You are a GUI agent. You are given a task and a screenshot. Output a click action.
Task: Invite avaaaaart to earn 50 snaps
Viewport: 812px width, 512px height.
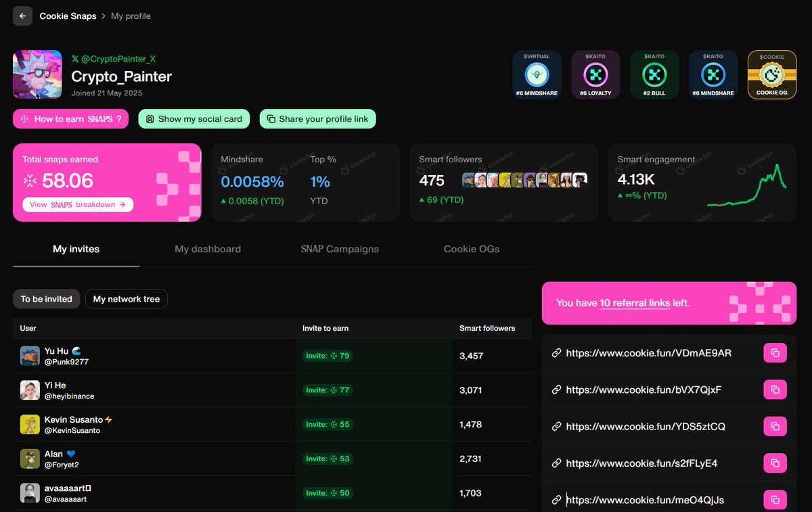pos(328,493)
